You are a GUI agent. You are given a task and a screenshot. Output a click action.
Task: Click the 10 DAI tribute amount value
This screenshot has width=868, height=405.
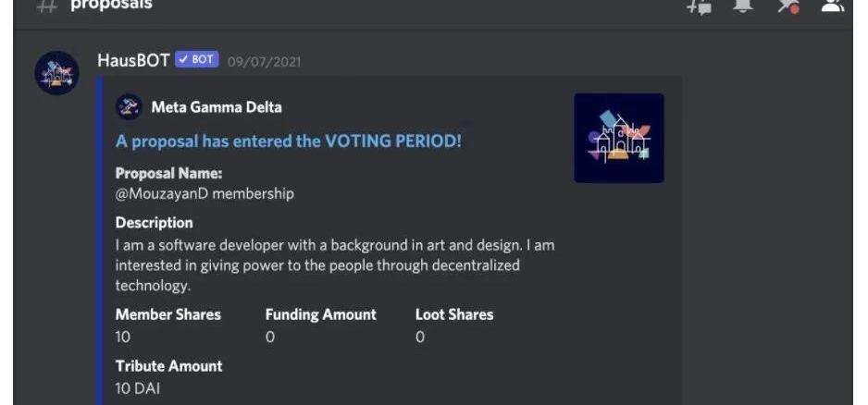click(x=138, y=388)
